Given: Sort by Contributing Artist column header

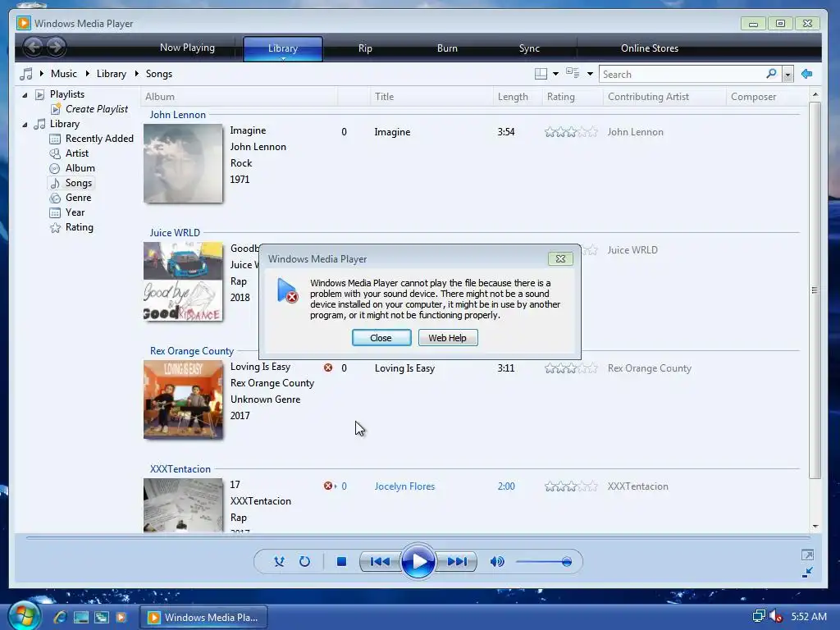Looking at the screenshot, I should 664,97.
